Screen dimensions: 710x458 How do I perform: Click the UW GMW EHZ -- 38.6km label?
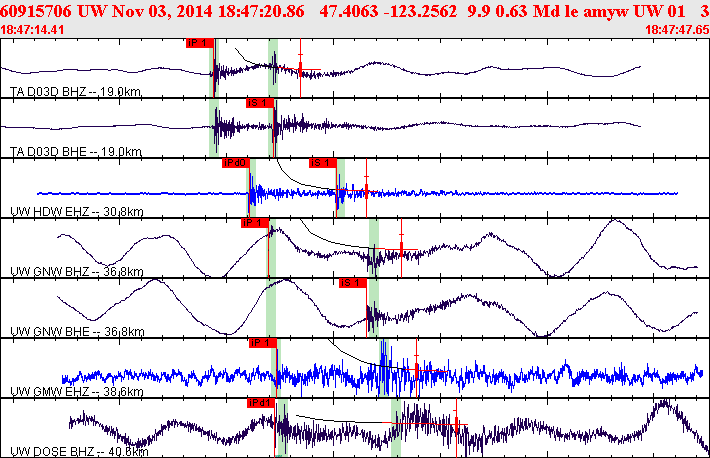77,391
